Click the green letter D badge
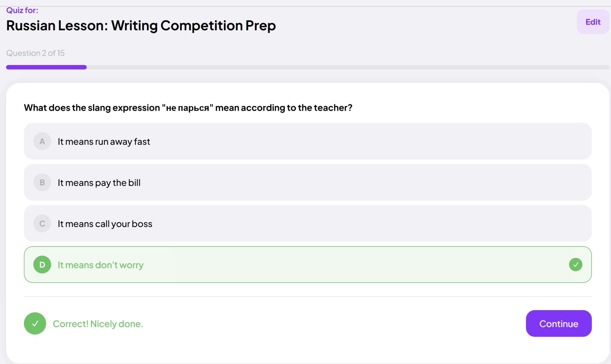 click(42, 265)
